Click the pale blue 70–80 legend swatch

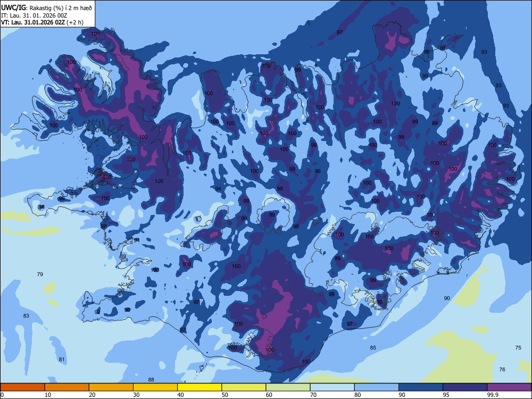click(332, 387)
